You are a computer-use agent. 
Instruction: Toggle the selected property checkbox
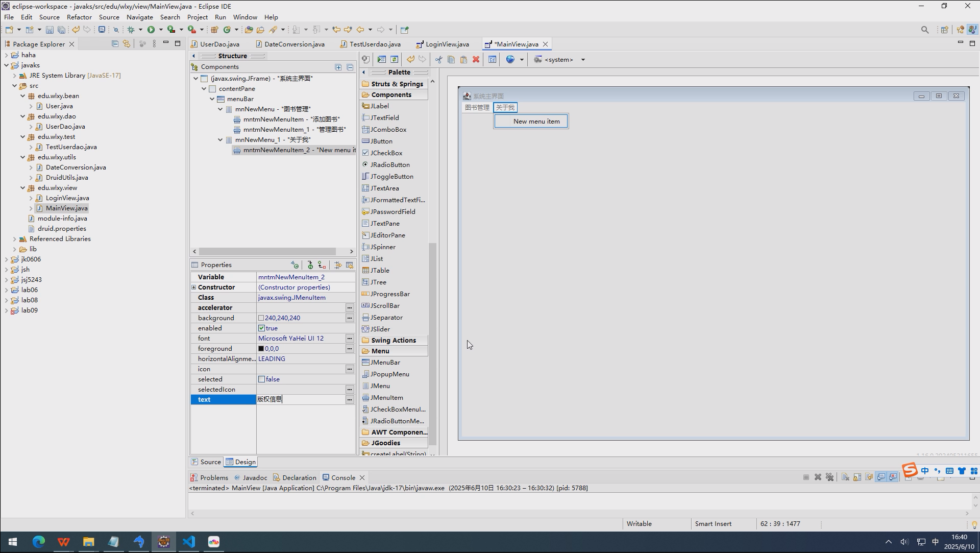pyautogui.click(x=262, y=379)
